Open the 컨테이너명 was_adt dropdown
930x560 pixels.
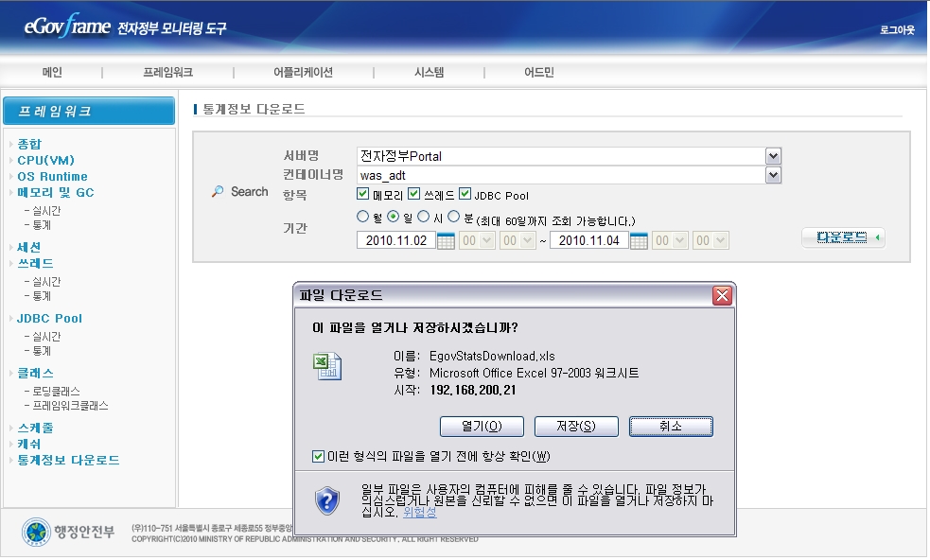(x=773, y=175)
